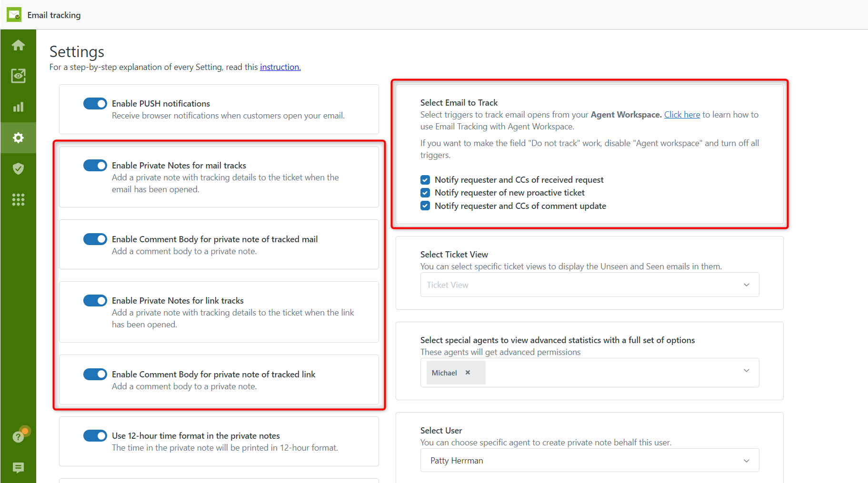Open the instruction link
The width and height of the screenshot is (868, 483).
[280, 67]
